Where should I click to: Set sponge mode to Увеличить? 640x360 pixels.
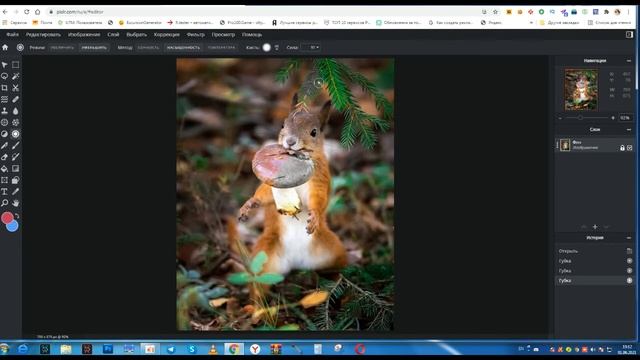tap(62, 47)
